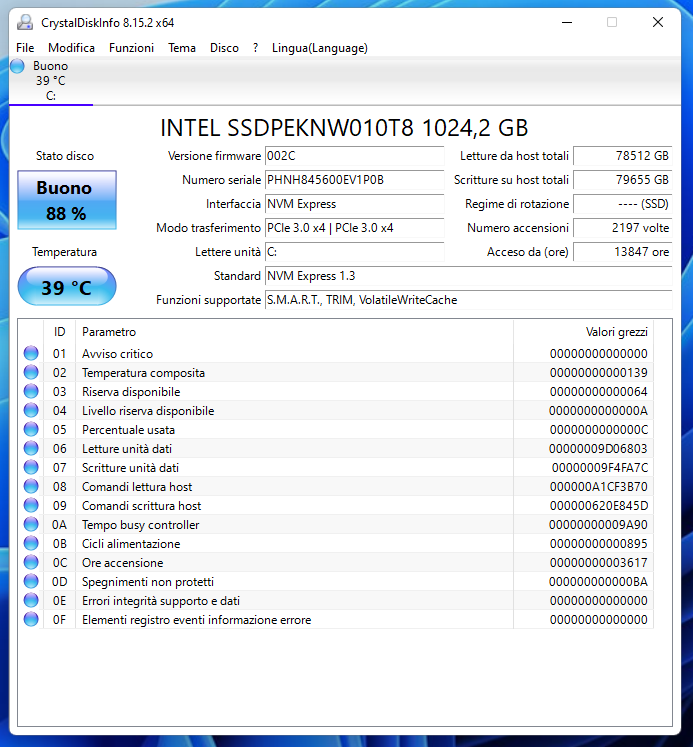Click the Numero accensioni 2197 volte value
Viewport: 693px width, 747px height.
click(623, 228)
